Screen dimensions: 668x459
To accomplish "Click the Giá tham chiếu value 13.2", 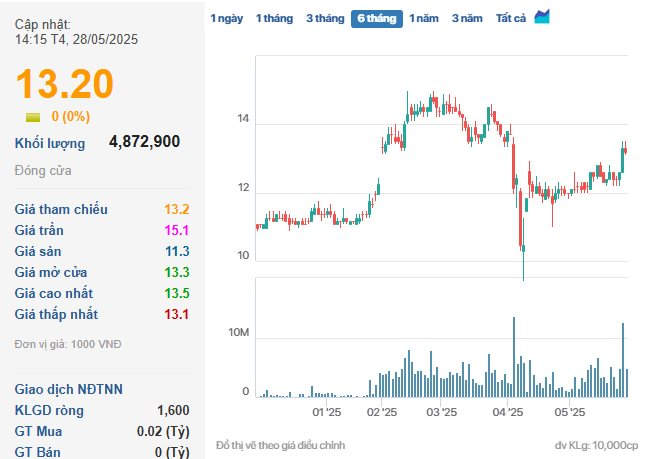I will coord(176,209).
